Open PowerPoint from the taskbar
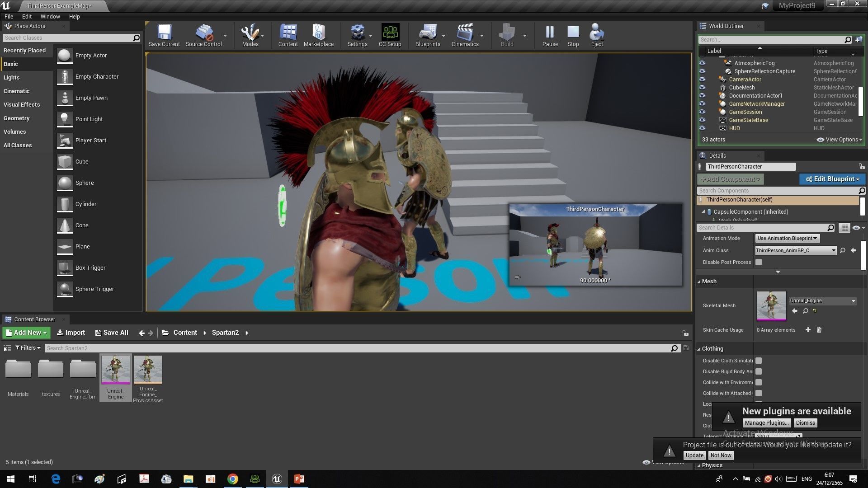The image size is (868, 488). coord(299,479)
